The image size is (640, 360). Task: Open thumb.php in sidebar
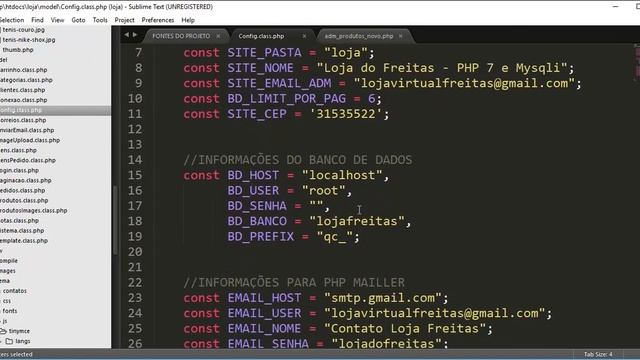pyautogui.click(x=18, y=49)
